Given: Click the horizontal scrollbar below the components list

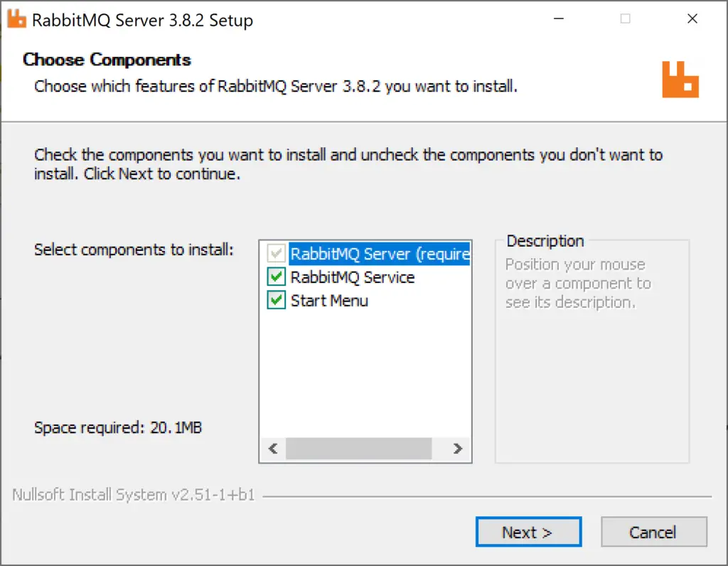Looking at the screenshot, I should coord(359,448).
